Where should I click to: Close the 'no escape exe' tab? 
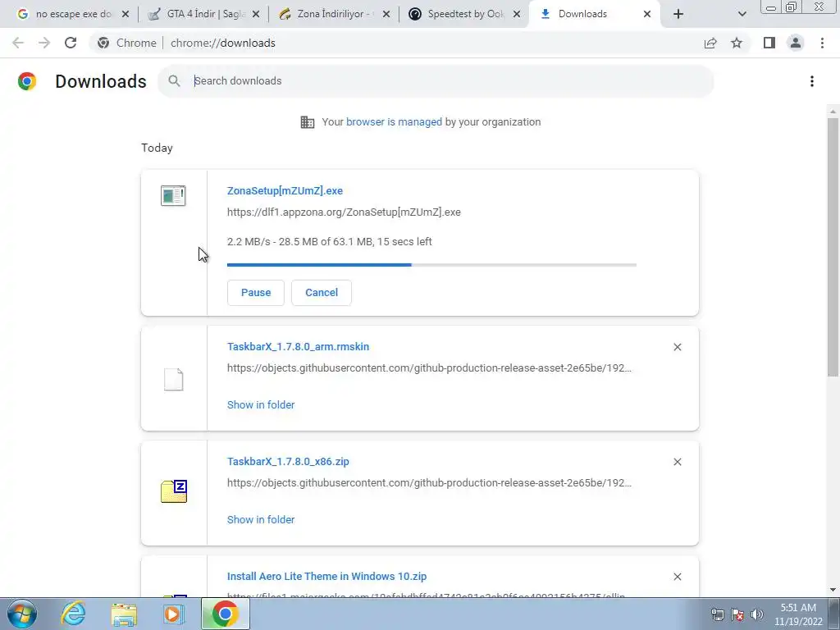coord(126,14)
